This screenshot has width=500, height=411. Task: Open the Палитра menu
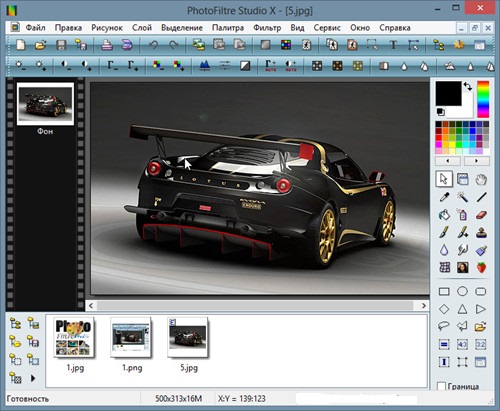(228, 28)
